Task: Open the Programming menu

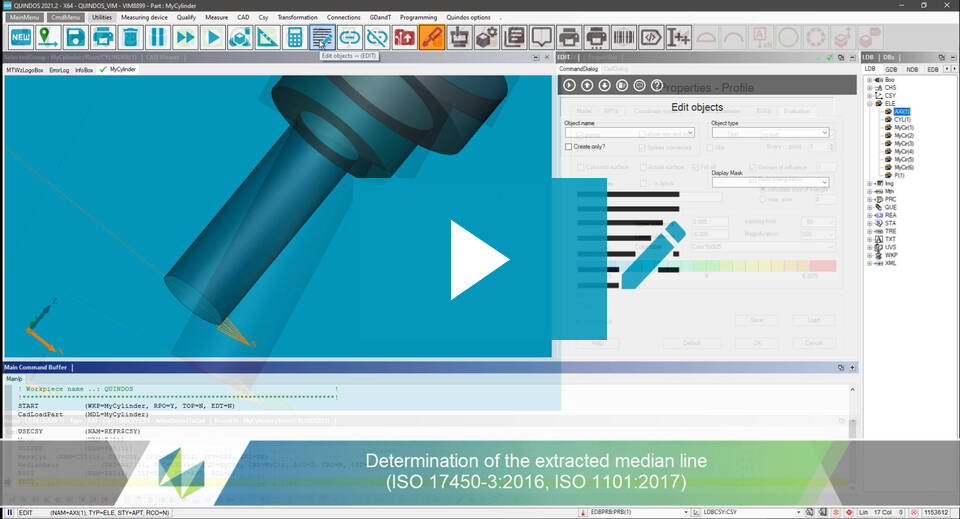Action: point(418,17)
